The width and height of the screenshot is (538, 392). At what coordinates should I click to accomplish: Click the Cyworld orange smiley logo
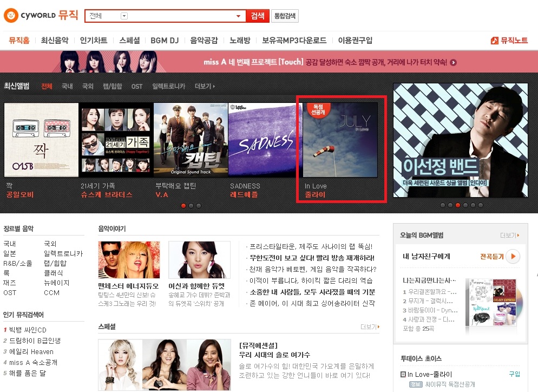coord(11,16)
